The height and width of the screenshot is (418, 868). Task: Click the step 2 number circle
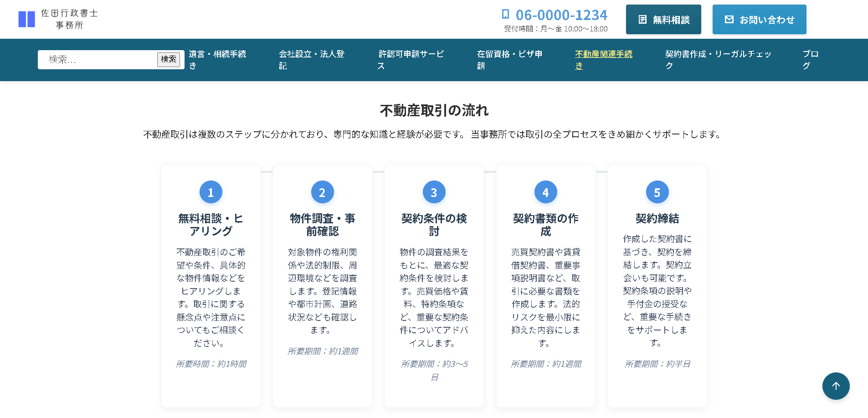[322, 192]
